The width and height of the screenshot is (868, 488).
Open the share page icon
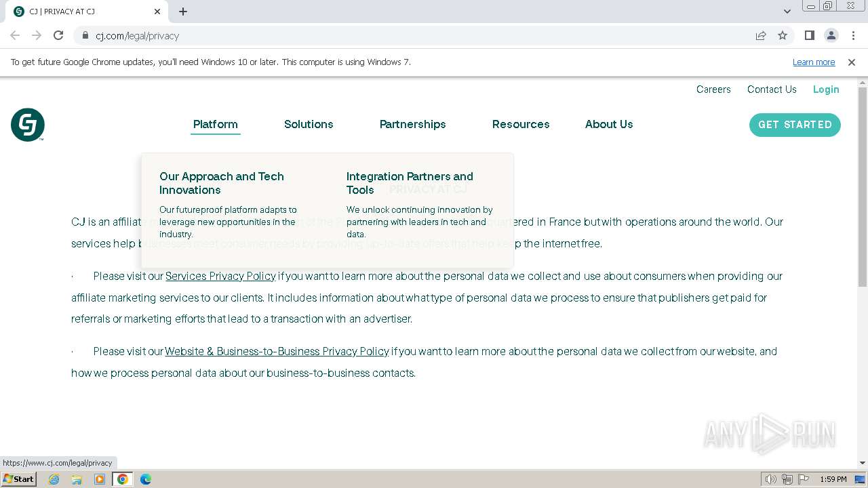coord(761,35)
